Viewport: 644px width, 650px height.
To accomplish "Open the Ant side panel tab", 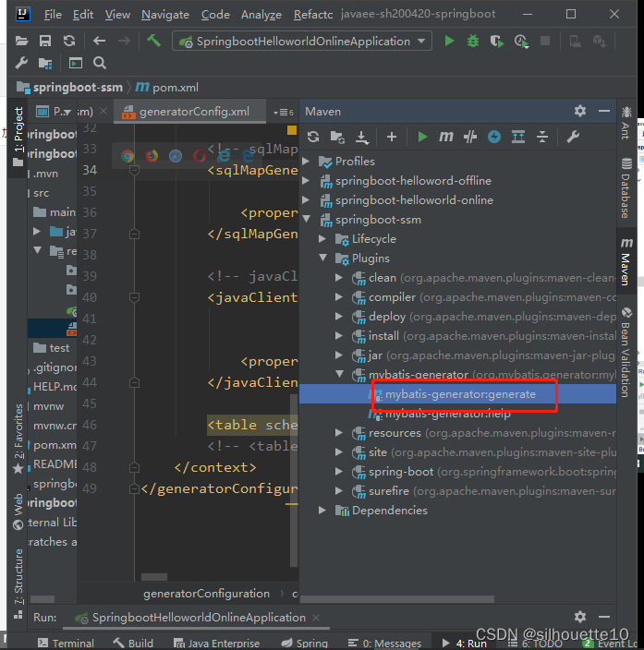I will 626,123.
